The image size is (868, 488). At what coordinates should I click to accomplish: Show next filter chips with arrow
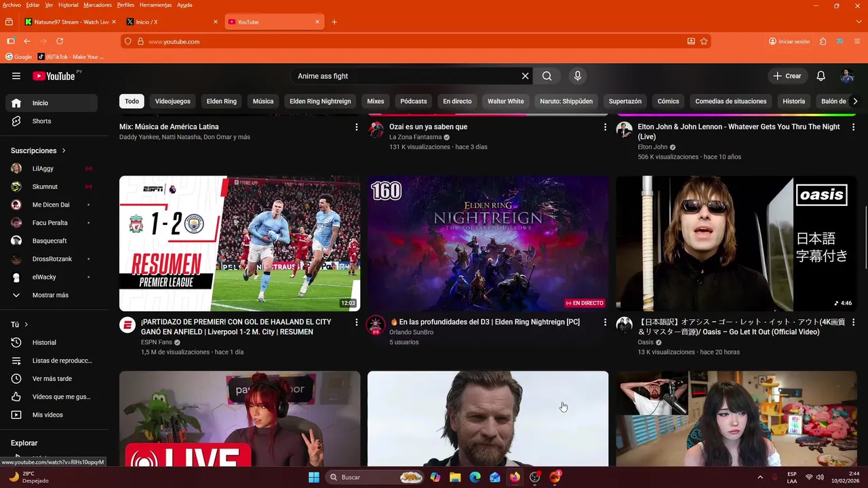855,101
